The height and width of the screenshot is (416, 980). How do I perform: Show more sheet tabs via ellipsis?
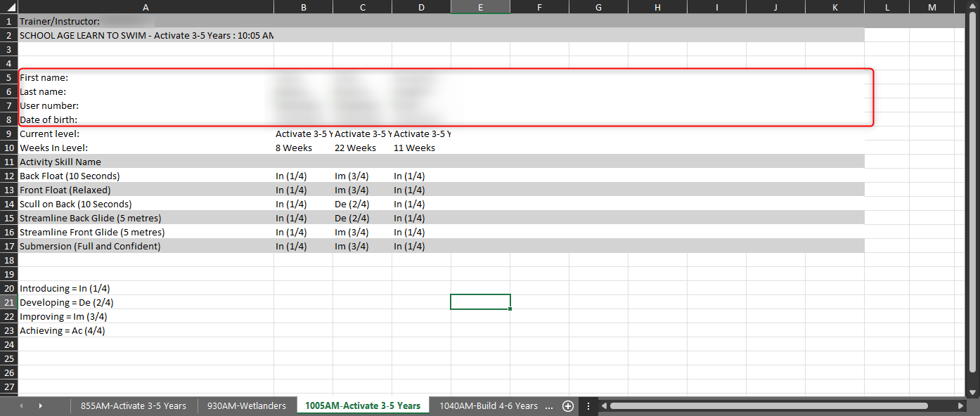(549, 406)
